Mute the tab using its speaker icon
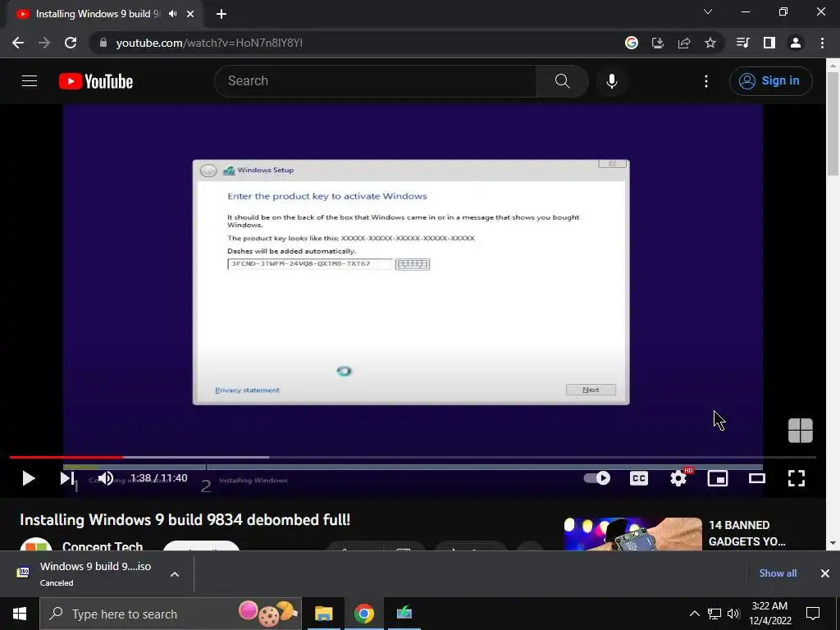840x630 pixels. pyautogui.click(x=172, y=14)
